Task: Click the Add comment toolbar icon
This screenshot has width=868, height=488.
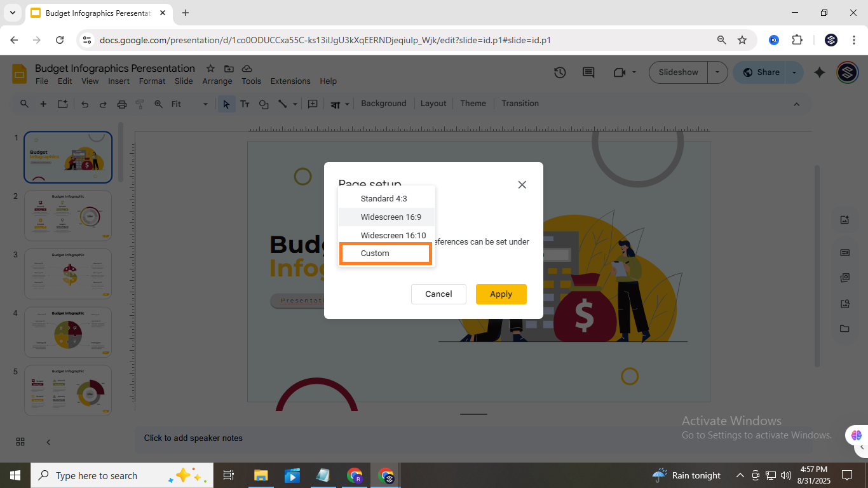Action: tap(313, 104)
